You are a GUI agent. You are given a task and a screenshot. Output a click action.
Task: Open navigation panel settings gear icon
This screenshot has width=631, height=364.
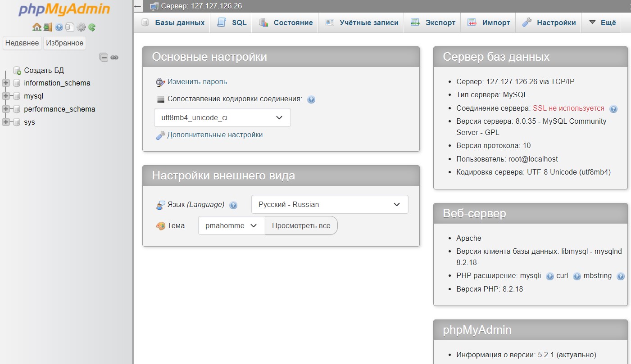(81, 27)
